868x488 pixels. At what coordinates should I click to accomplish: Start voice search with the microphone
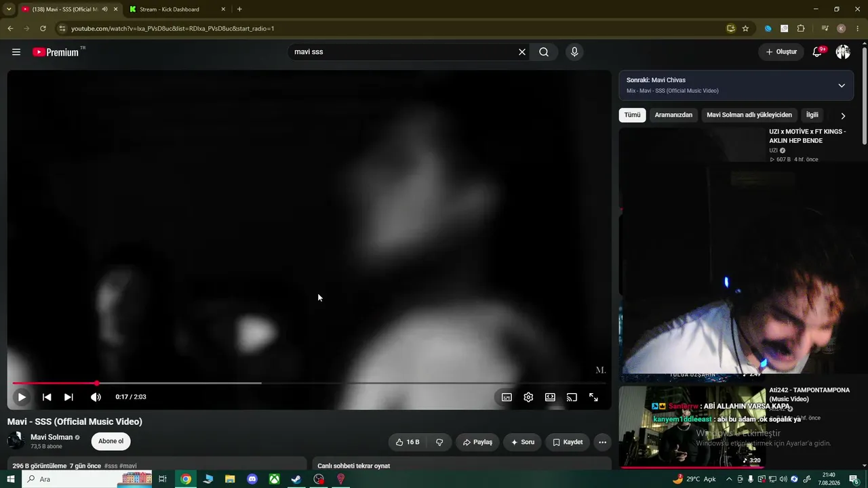pos(574,52)
